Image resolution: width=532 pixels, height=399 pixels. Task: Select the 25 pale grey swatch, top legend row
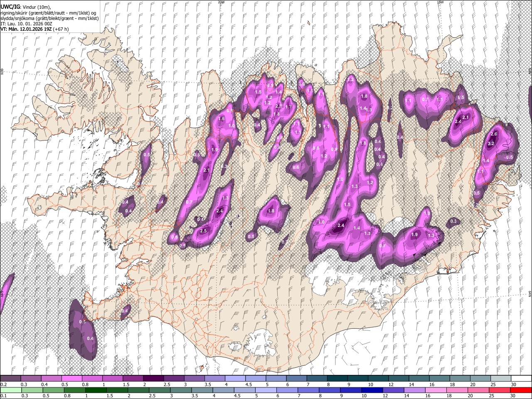(x=500, y=379)
